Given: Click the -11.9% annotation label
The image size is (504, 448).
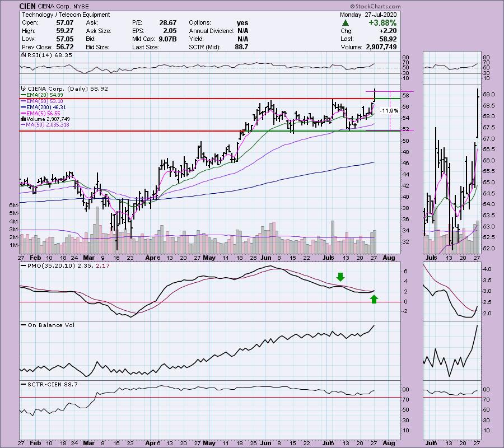Looking at the screenshot, I should [389, 110].
